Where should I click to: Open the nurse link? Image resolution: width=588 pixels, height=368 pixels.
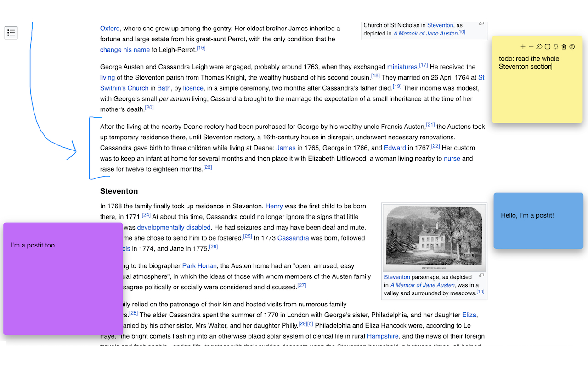tap(452, 158)
